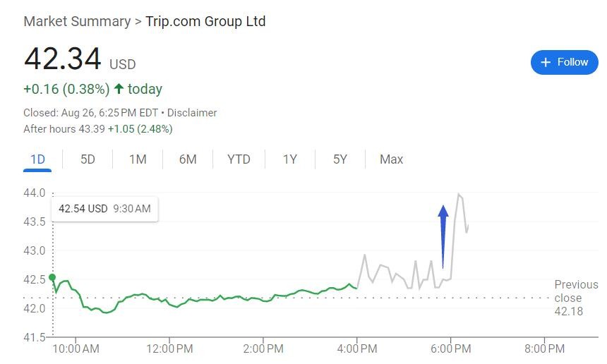Click the Market Summary breadcrumb

[76, 21]
